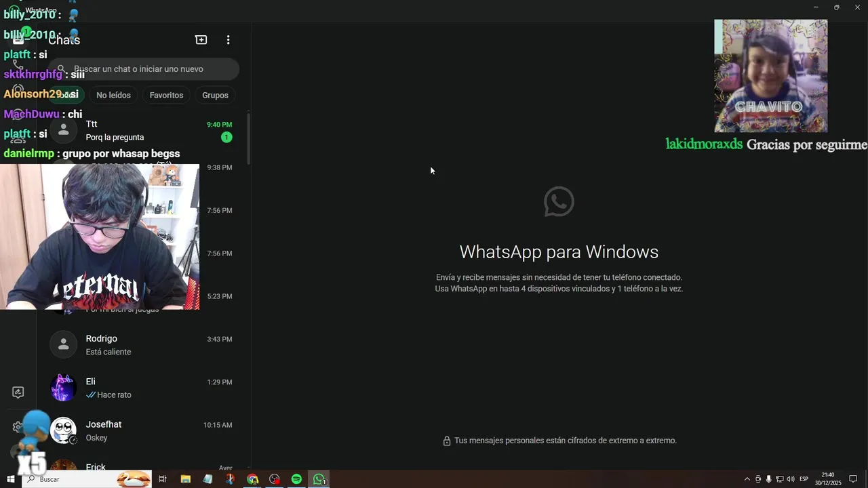Filter chats by No leídos
This screenshot has width=868, height=488.
(113, 96)
